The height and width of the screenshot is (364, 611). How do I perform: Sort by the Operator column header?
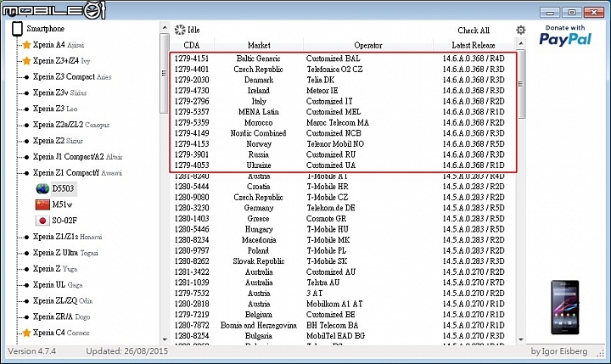[367, 45]
